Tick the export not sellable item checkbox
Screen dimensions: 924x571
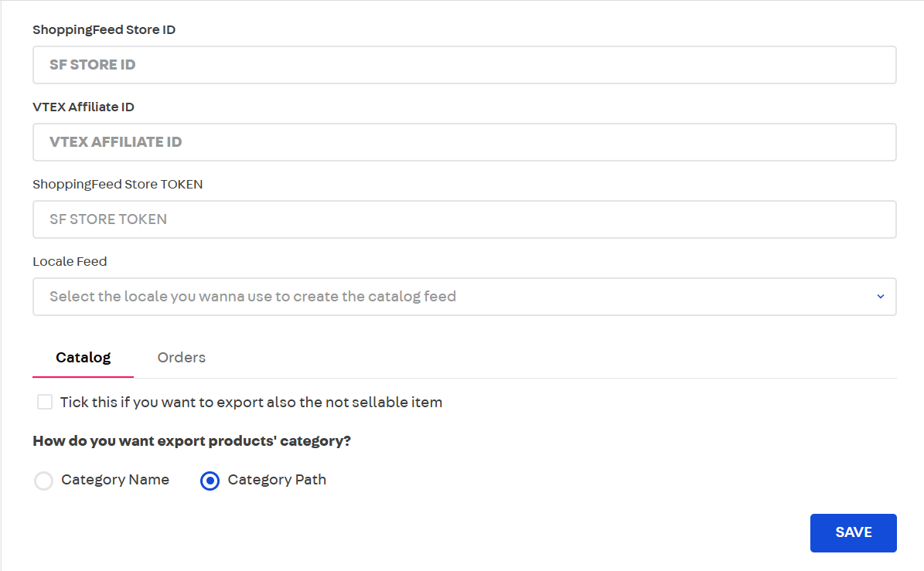pos(45,402)
